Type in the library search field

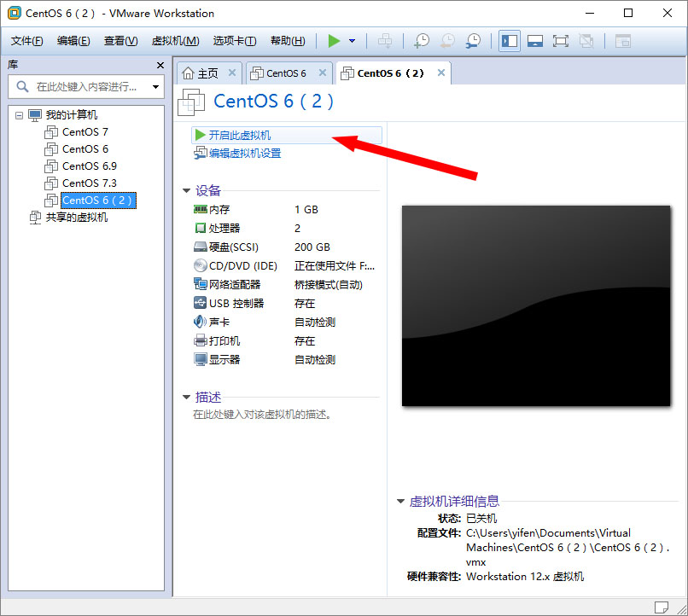click(85, 86)
